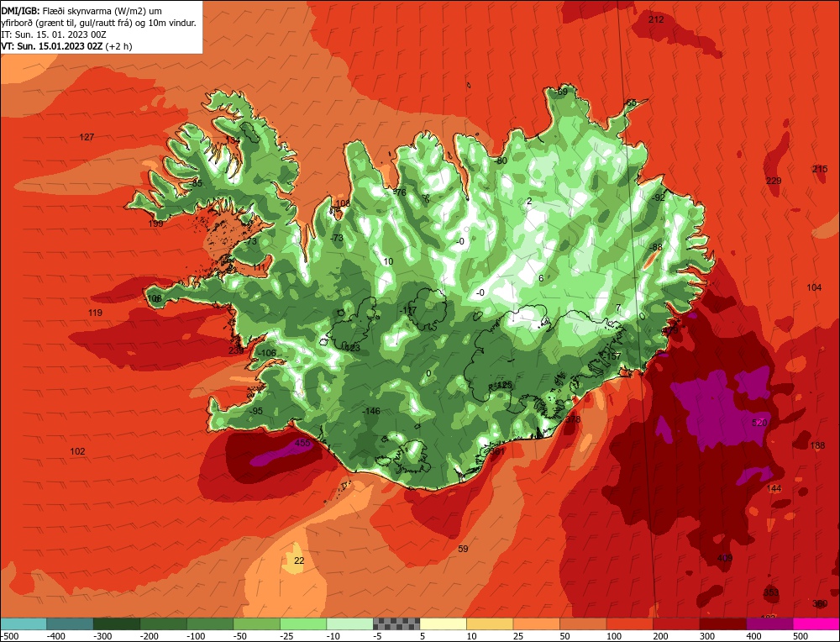The image size is (840, 642).
Task: Click the orange legend swatch between 50 and 100
Action: 583,624
